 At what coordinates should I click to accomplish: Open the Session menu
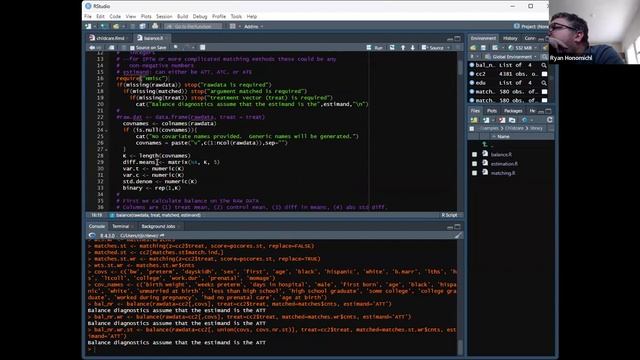click(164, 16)
